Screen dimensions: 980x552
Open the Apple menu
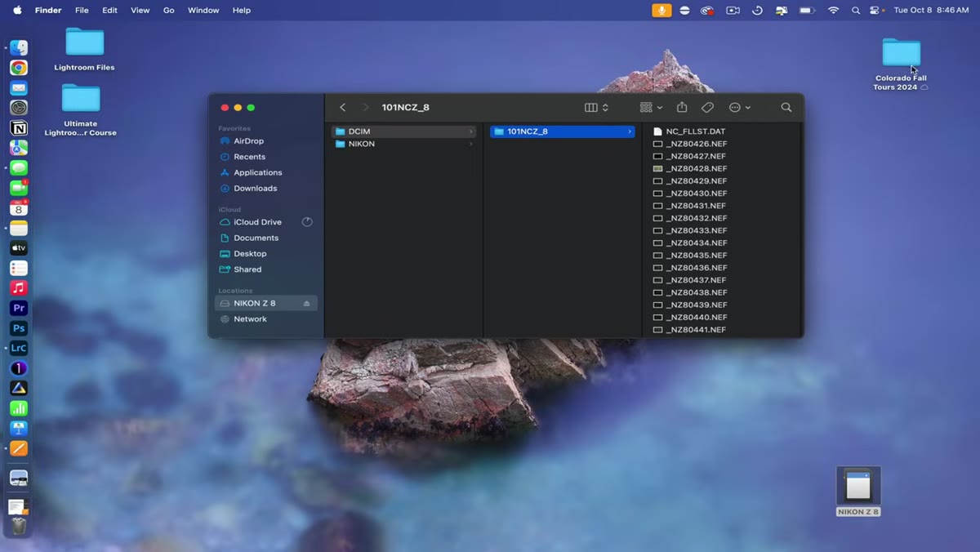tap(17, 11)
